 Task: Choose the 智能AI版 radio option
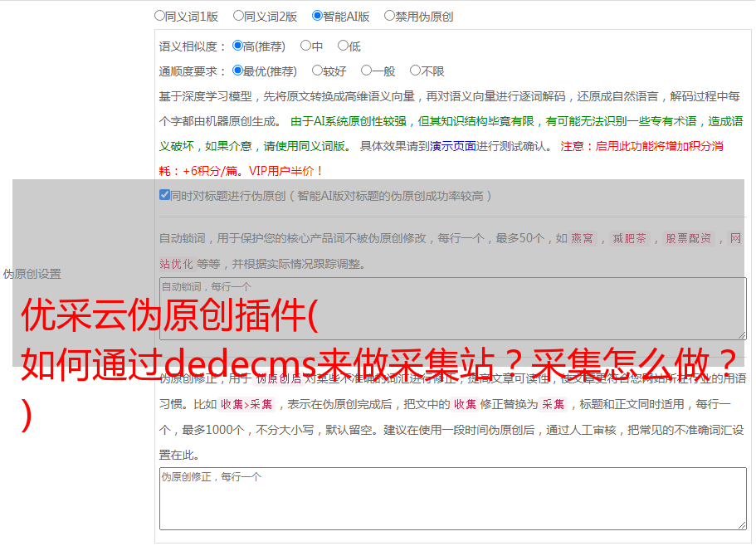317,16
